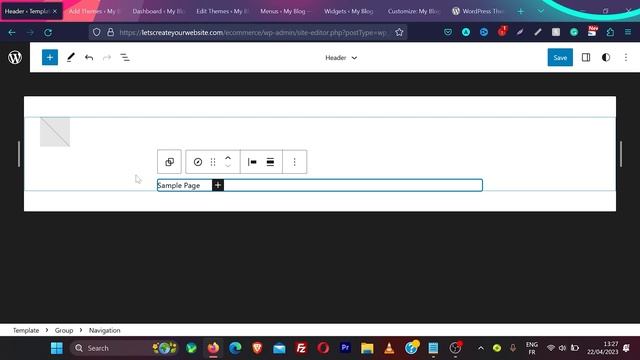
Task: Toggle the block inserter plus button
Action: [x=50, y=58]
